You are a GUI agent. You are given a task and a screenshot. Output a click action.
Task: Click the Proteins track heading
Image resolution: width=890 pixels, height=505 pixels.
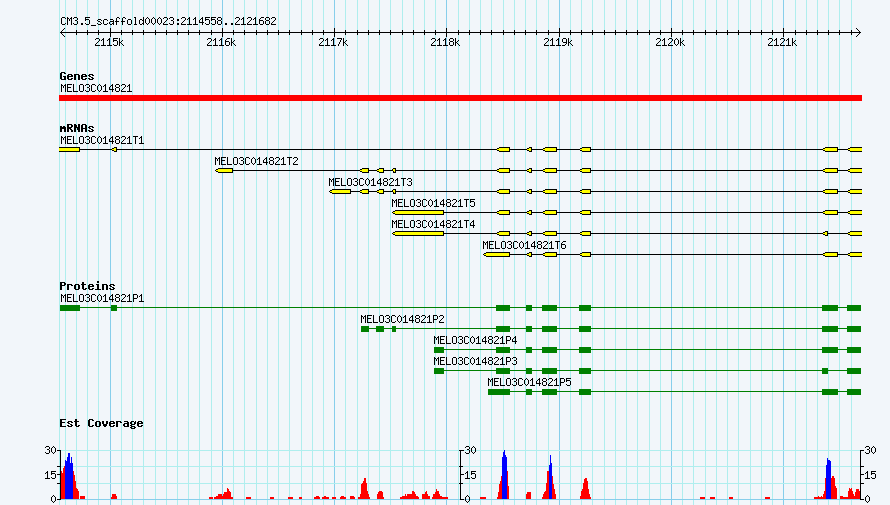tap(87, 286)
